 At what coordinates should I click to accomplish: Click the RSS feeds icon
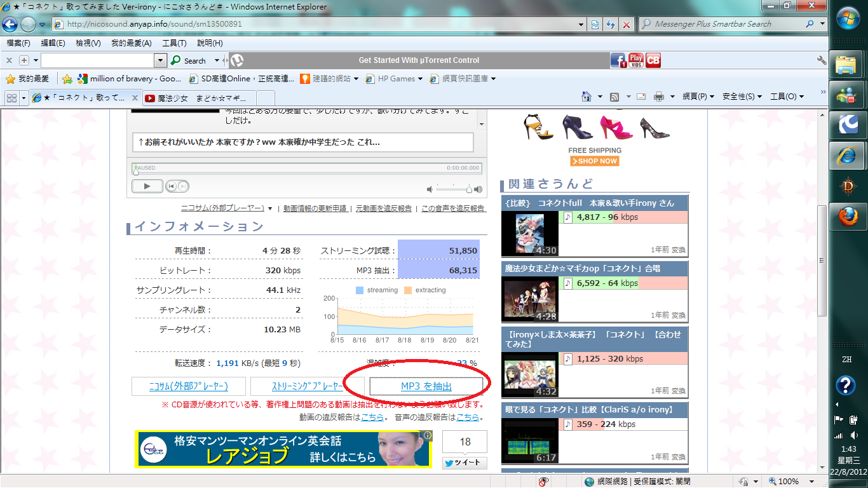tap(614, 97)
